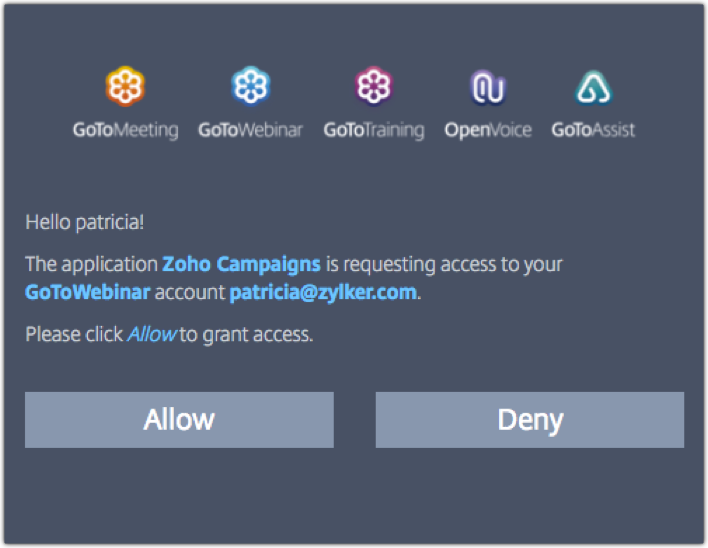Image resolution: width=708 pixels, height=548 pixels.
Task: Click the GoToWebinar label beneath the blue icon
Action: (x=250, y=130)
